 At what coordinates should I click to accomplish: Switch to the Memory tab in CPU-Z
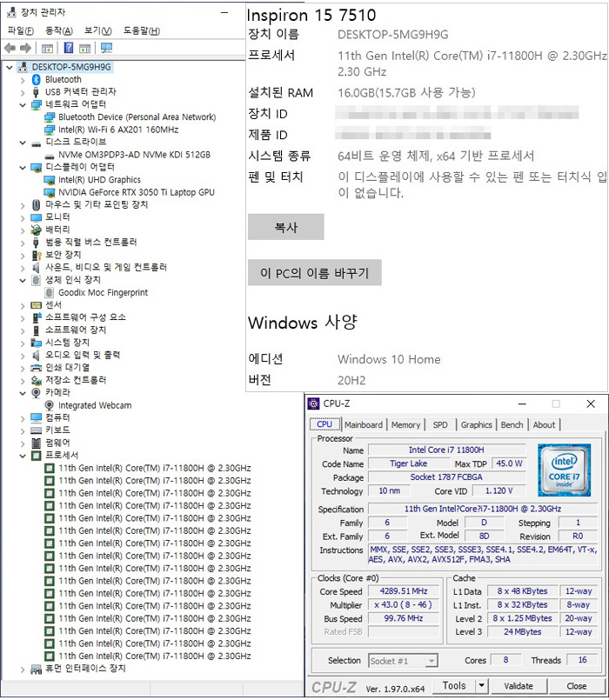tap(405, 425)
